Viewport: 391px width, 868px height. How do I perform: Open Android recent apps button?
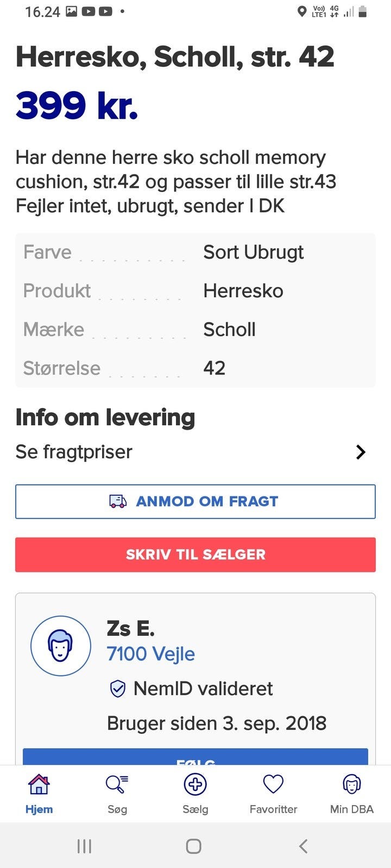pos(84,846)
